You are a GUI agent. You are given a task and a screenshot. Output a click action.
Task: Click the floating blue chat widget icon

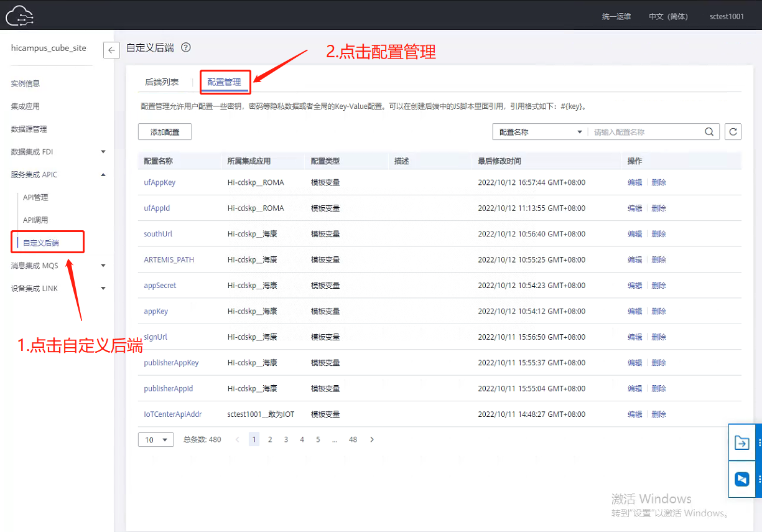(741, 479)
